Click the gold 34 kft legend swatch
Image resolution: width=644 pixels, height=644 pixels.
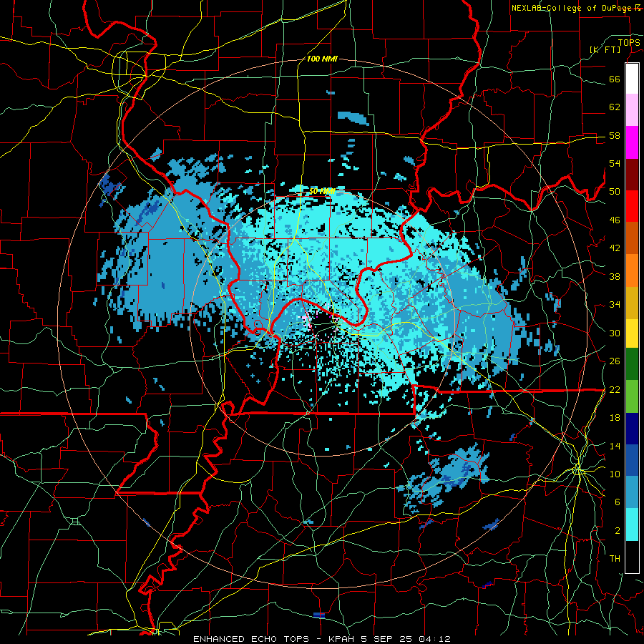(x=632, y=303)
